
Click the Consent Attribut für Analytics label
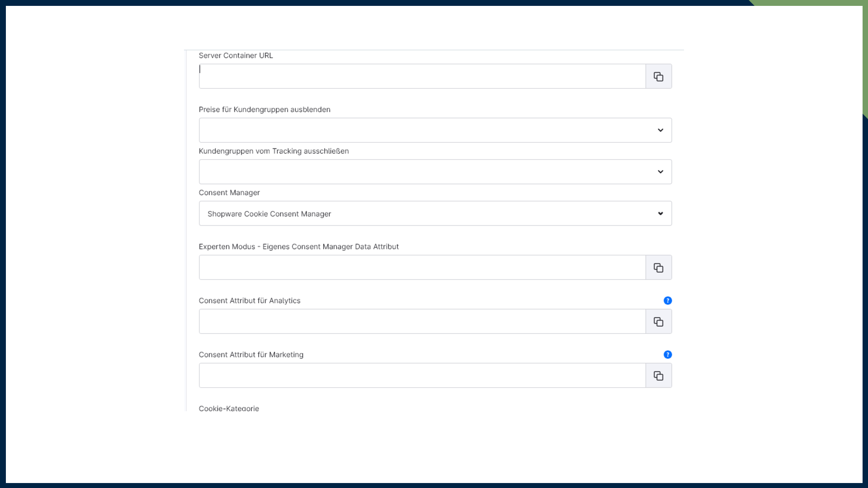249,300
